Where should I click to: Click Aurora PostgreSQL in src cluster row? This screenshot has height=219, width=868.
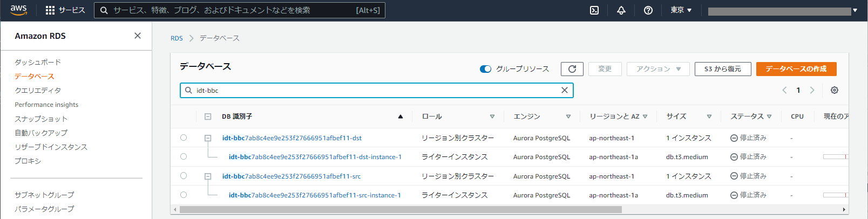[541, 176]
